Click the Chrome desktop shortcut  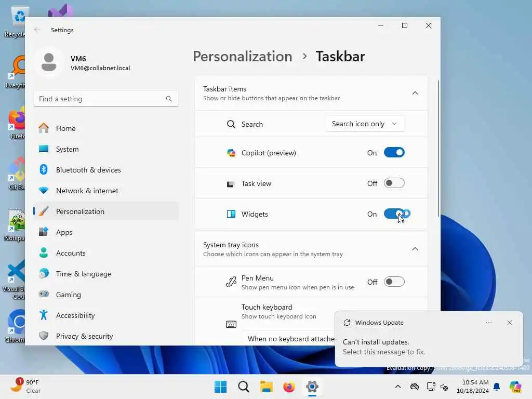tap(15, 326)
